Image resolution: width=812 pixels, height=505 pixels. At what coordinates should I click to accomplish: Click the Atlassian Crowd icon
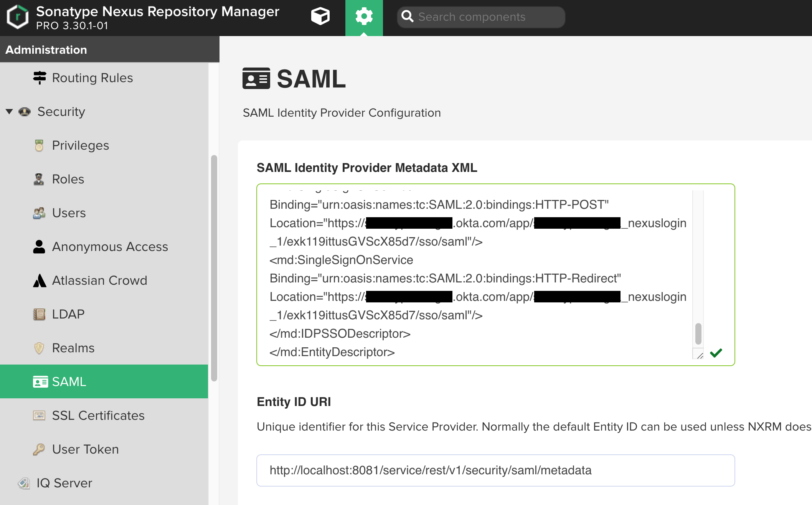pos(40,281)
